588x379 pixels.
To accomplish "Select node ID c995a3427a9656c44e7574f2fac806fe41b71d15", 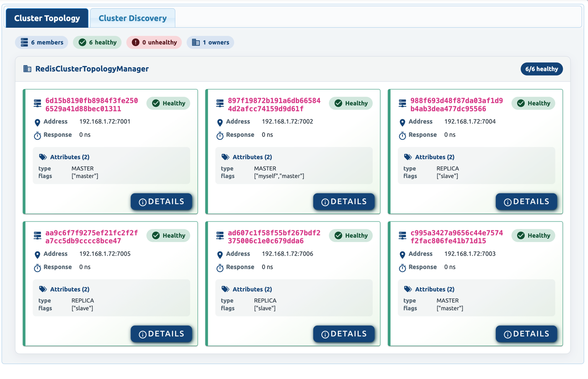I will click(x=457, y=237).
